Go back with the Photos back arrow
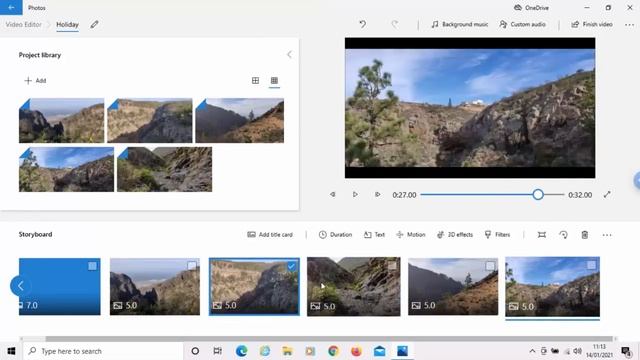 [11, 7]
